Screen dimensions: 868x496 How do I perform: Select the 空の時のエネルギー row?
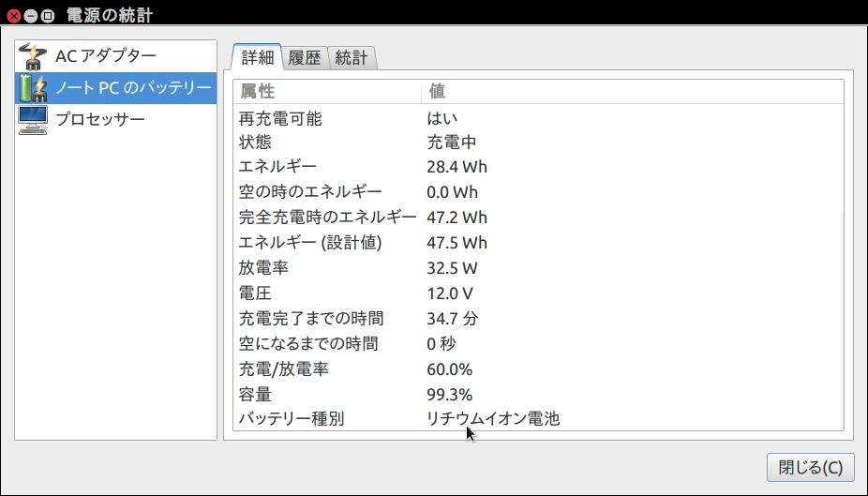(x=539, y=192)
